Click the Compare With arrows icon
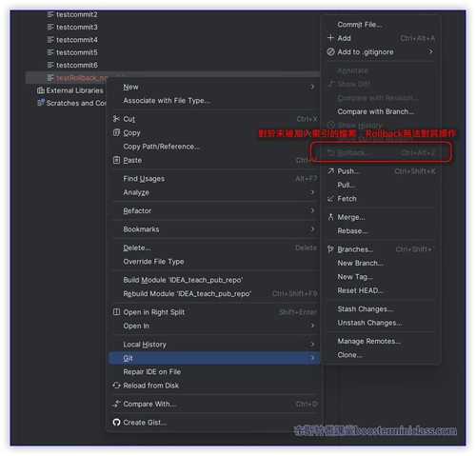 (116, 404)
